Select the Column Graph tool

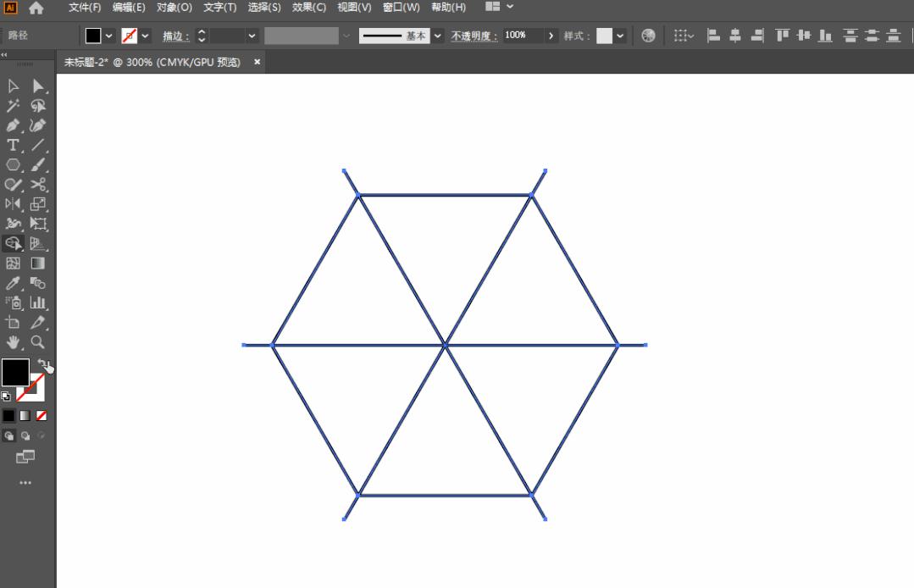37,302
